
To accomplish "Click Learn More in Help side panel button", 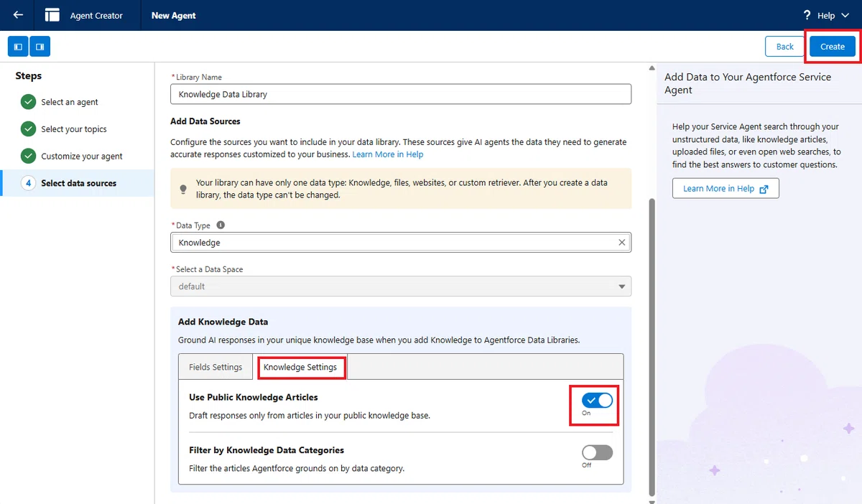I will (726, 188).
